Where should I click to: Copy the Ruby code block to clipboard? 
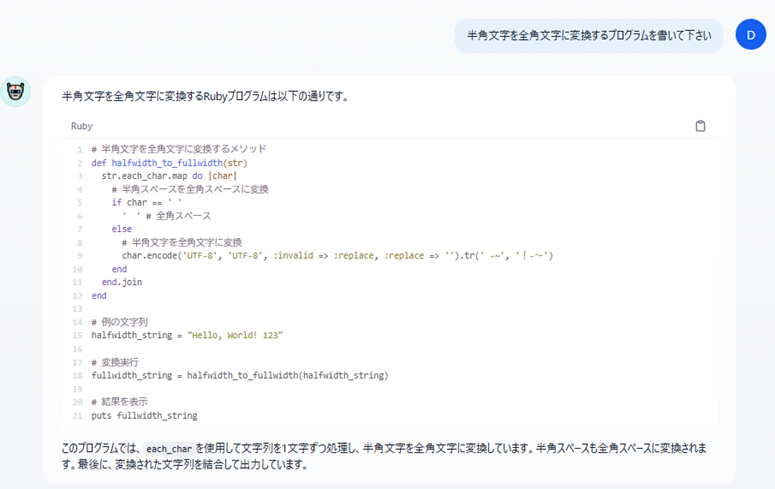(x=700, y=126)
